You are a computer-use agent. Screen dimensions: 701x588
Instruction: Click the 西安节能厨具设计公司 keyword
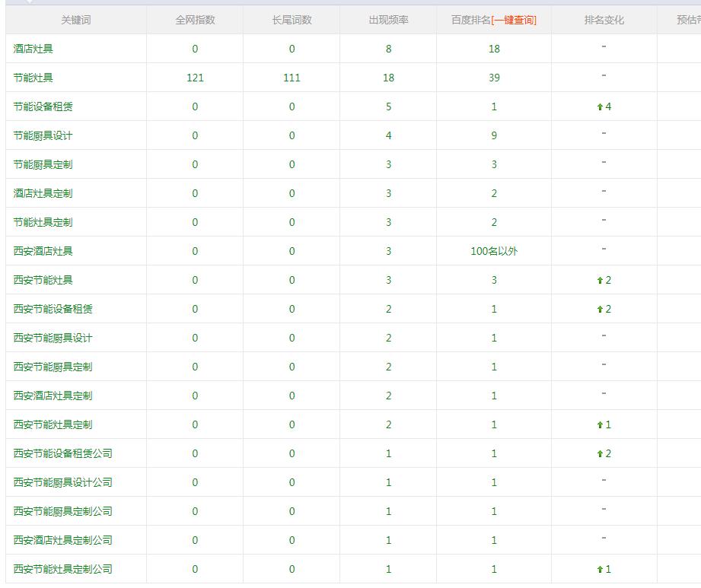(63, 482)
